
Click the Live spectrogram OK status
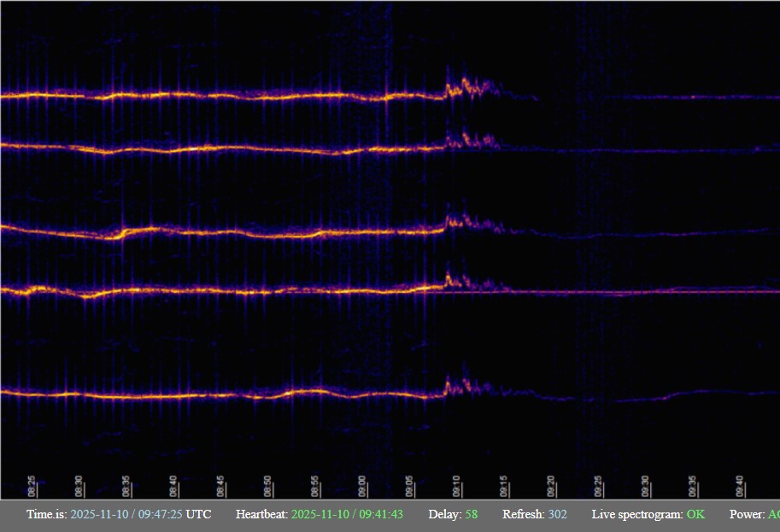point(696,515)
